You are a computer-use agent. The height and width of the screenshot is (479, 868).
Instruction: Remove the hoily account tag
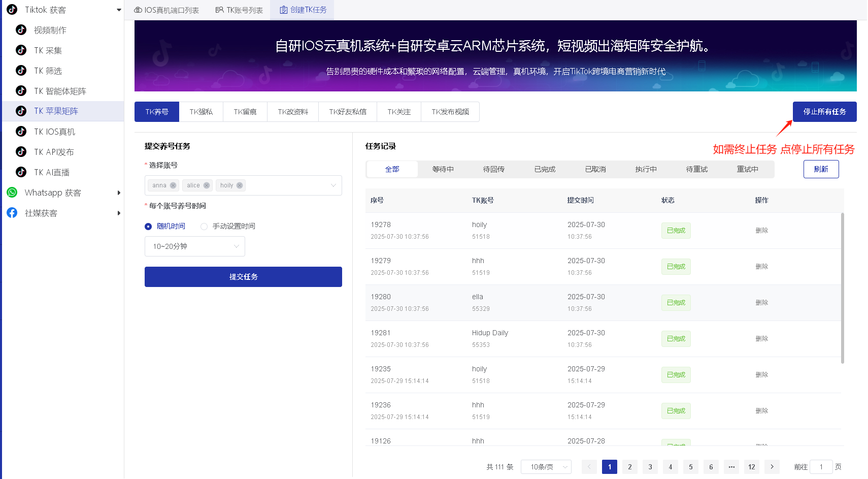240,185
